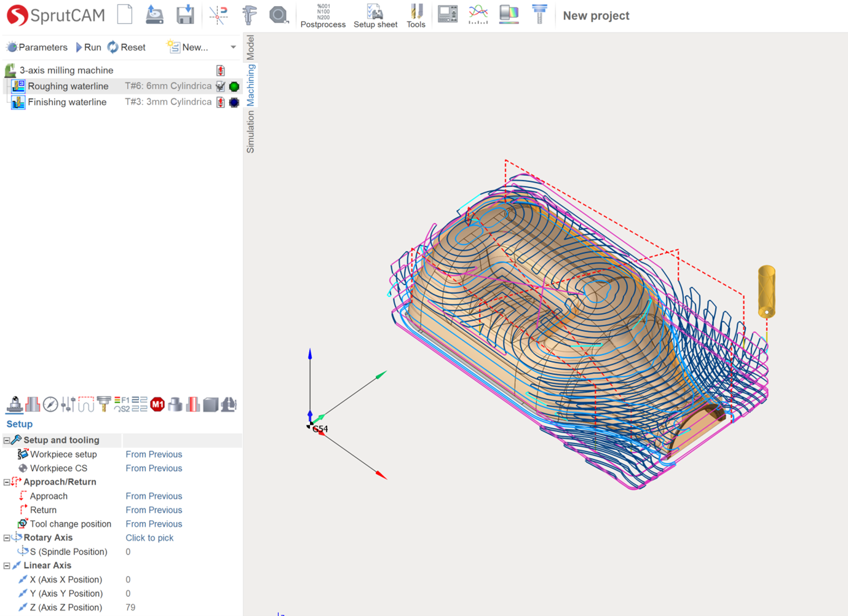The width and height of the screenshot is (848, 616).
Task: Collapse the Rotary Axis section
Action: [6, 537]
